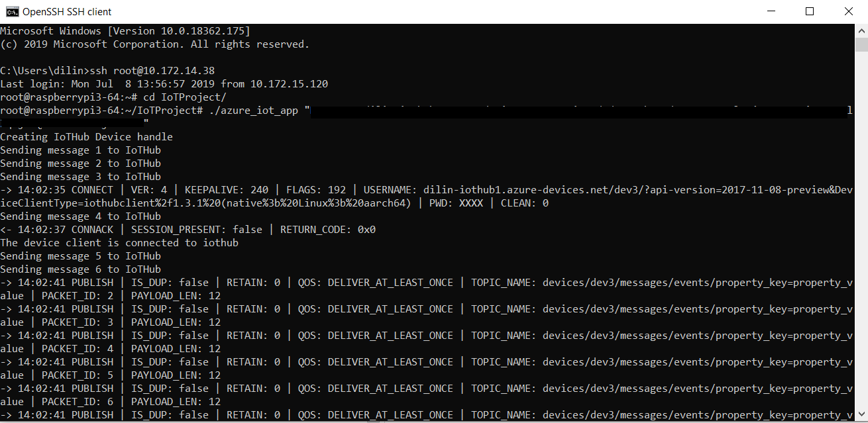Click 'SESSION_PRESENT: false' text
868x423 pixels.
pyautogui.click(x=197, y=230)
